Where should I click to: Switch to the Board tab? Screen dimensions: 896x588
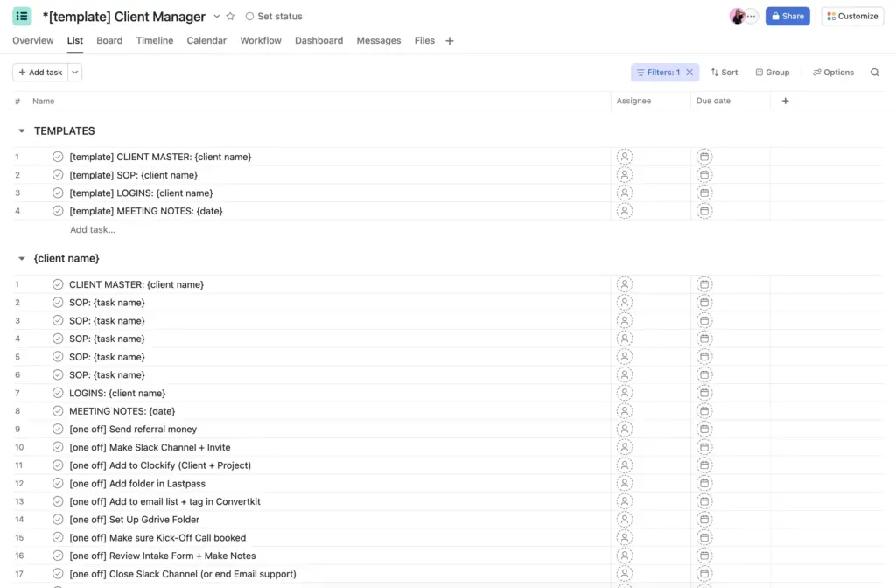[108, 40]
